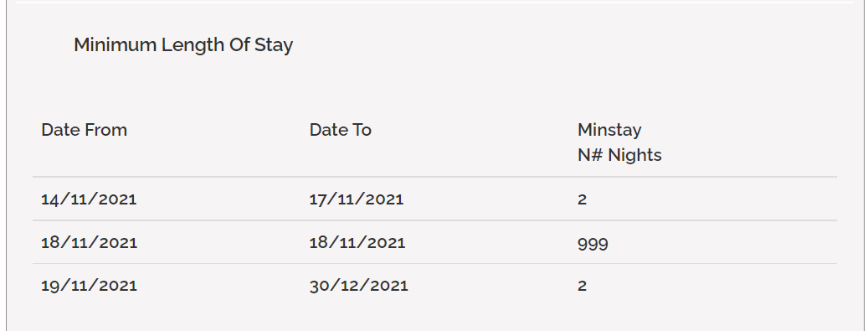Select the Date To column header

pos(341,130)
